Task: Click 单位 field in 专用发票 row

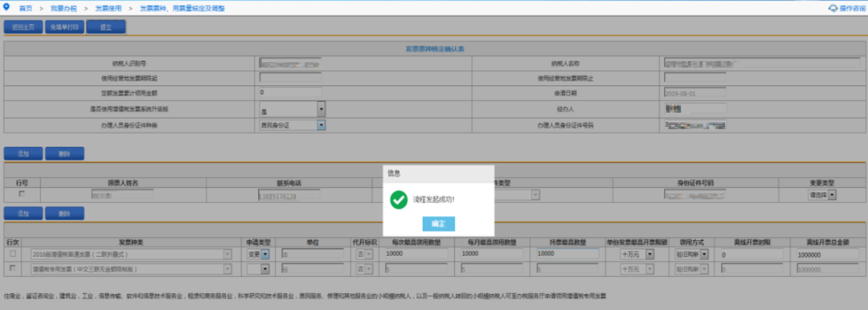Action: point(313,268)
